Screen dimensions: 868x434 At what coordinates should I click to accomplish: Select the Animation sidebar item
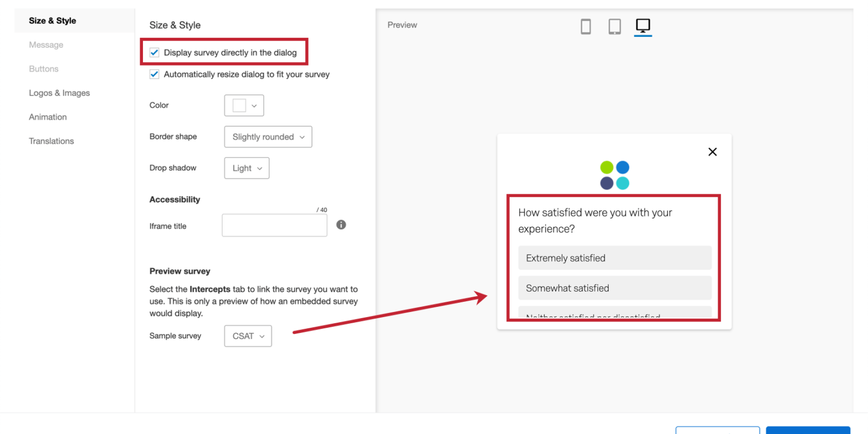(47, 117)
